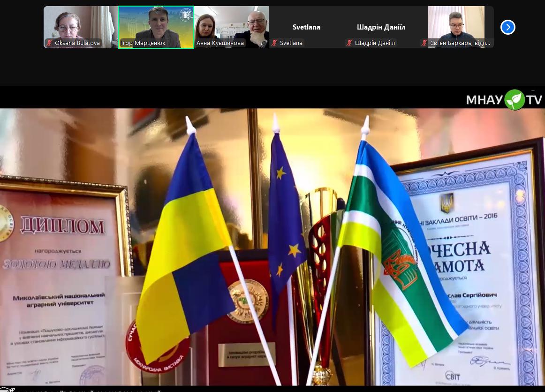545x392 pixels.
Task: Click the Анна Кувшинова name label
Action: [220, 43]
